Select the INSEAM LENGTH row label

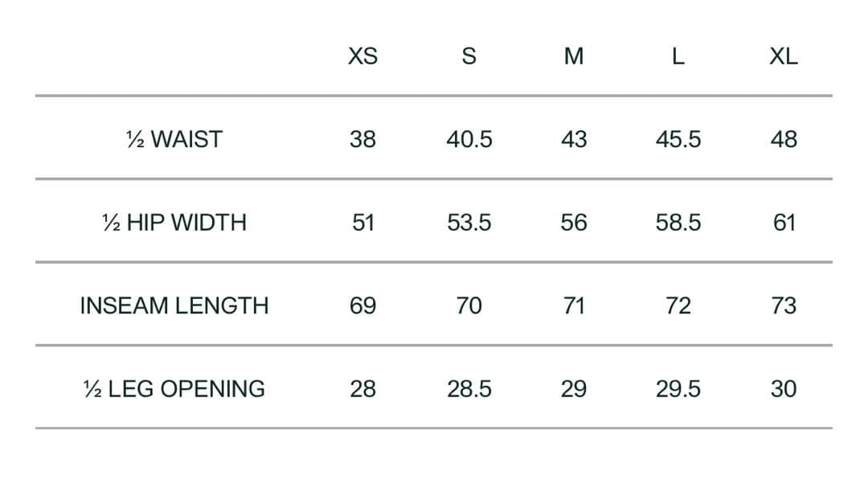[174, 305]
